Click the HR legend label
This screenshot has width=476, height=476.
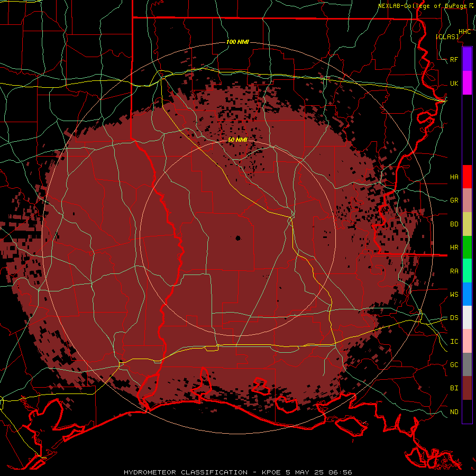pyautogui.click(x=454, y=248)
